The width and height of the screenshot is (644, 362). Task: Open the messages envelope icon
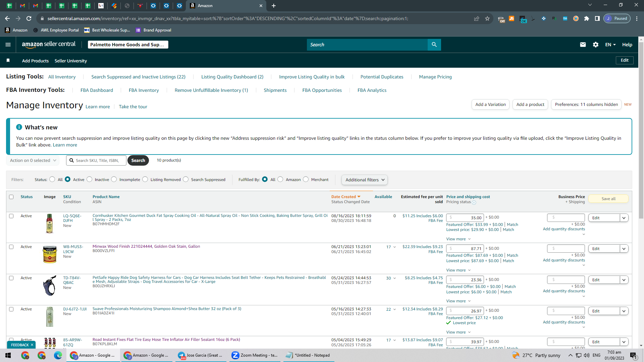(583, 45)
